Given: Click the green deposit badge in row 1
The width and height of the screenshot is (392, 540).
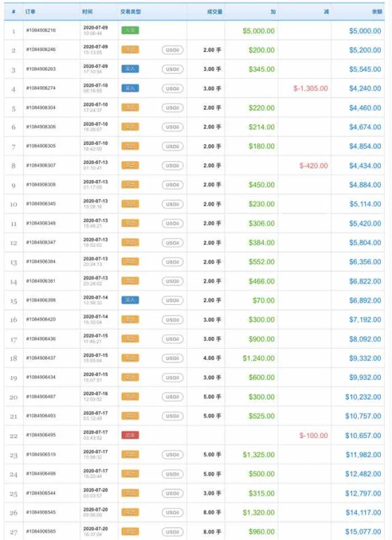Looking at the screenshot, I should tap(130, 30).
